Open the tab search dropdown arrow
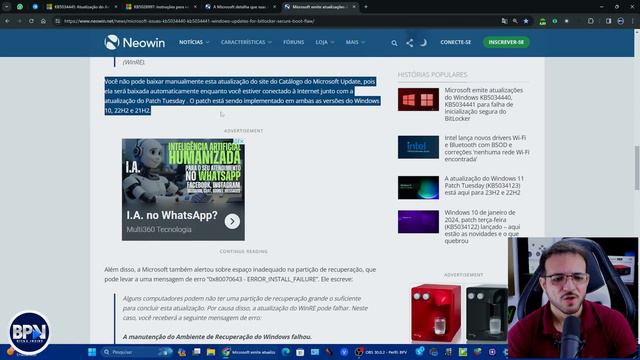Screen dimensions: 640x360 click(7, 7)
